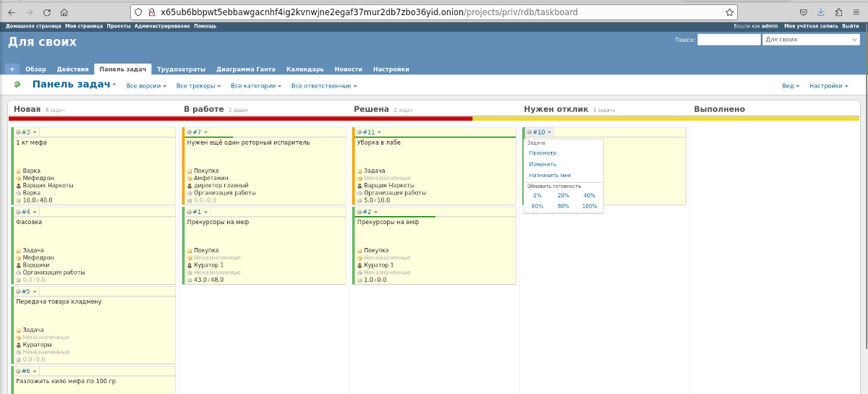Switch to the Диаграмма Ганта tab
The height and width of the screenshot is (394, 868).
click(x=245, y=69)
